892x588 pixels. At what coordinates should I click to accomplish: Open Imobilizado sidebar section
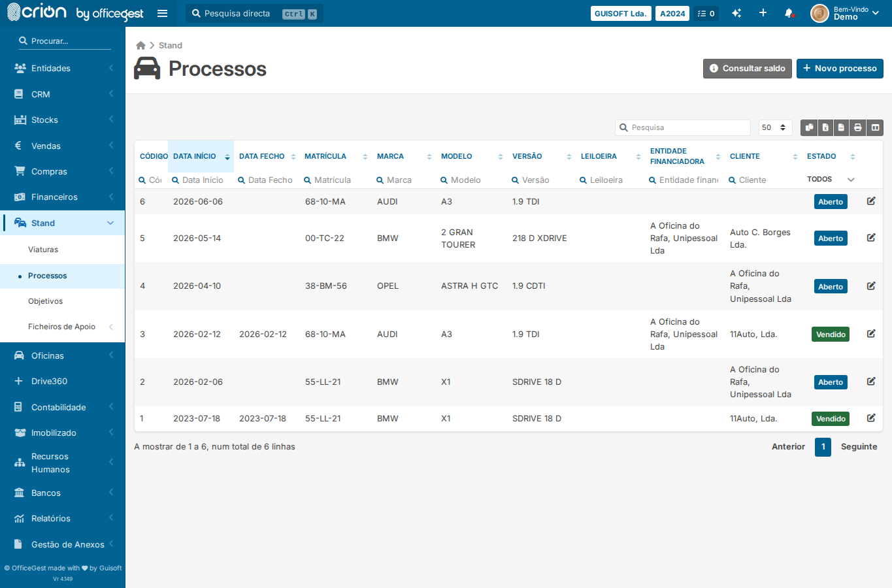[x=63, y=433]
